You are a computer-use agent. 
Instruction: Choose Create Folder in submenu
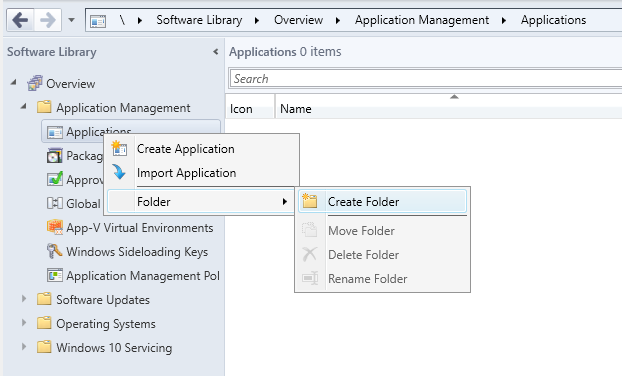tap(382, 201)
